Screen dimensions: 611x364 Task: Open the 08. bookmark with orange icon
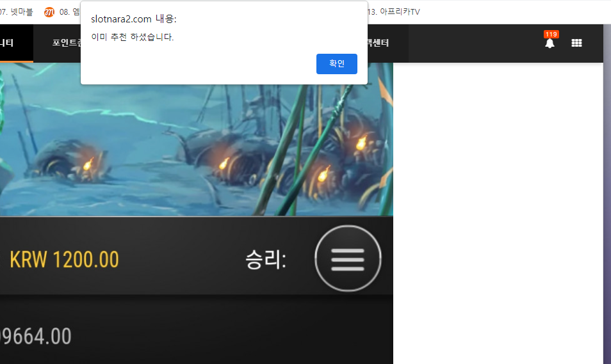point(61,12)
